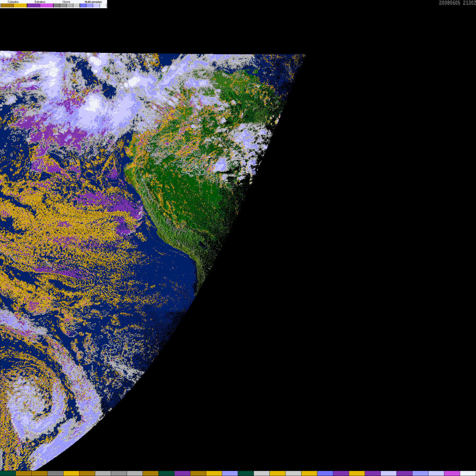
Task: Click the dotted white Multicamadas legend swatch
Action: pos(103,5)
